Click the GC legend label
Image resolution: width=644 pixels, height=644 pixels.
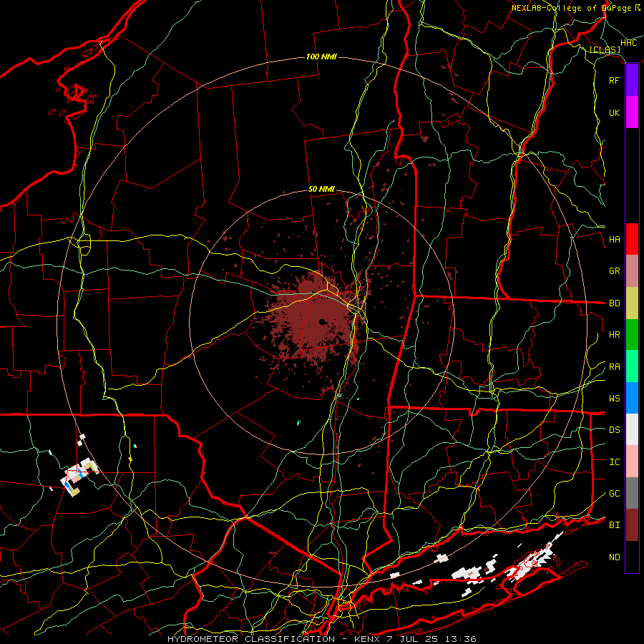click(x=614, y=494)
